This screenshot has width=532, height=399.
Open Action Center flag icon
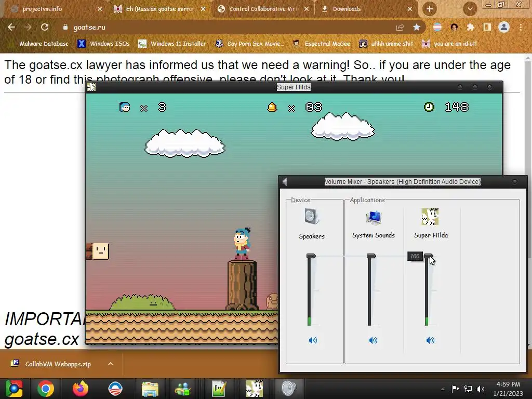455,389
